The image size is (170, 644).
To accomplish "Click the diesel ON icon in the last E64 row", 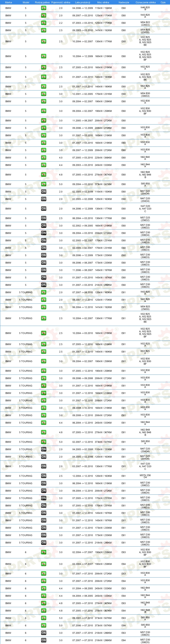I will click(44, 640).
